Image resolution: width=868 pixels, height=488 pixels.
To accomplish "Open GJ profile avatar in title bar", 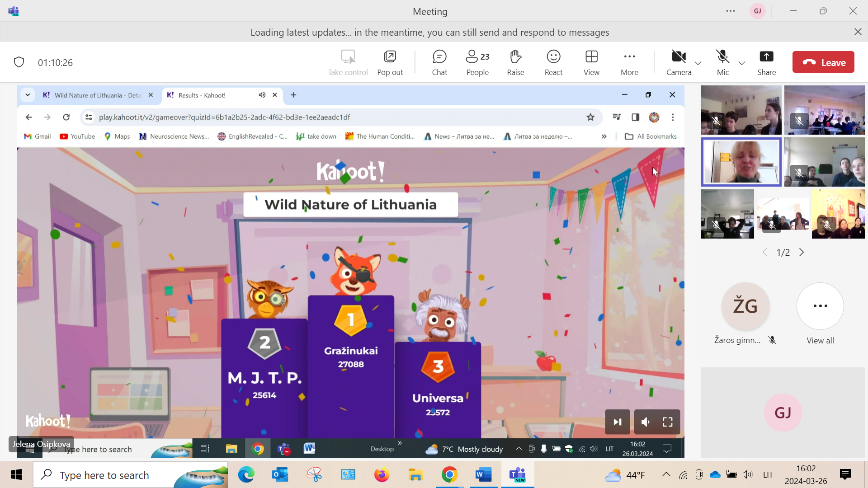I will [758, 11].
